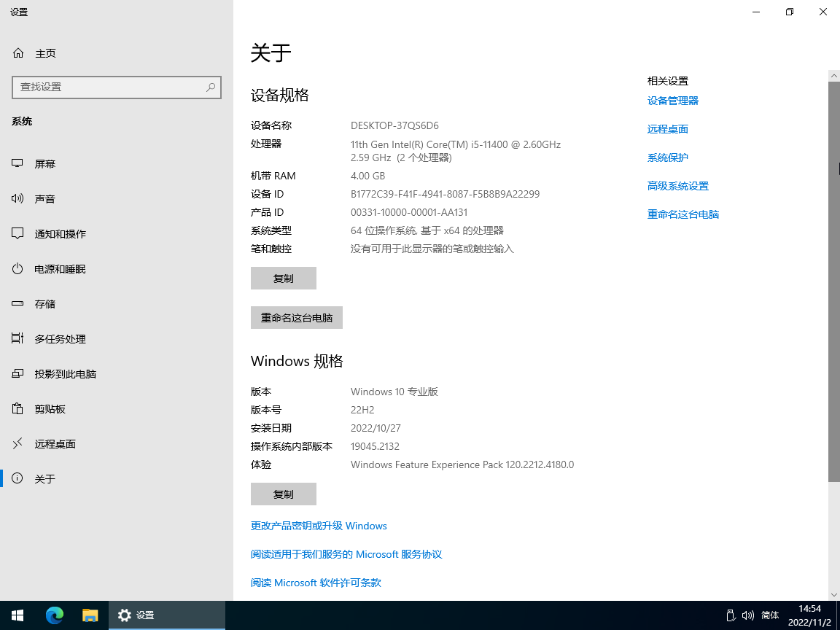Click the 关于 info circle icon
This screenshot has height=630, width=840.
tap(17, 478)
